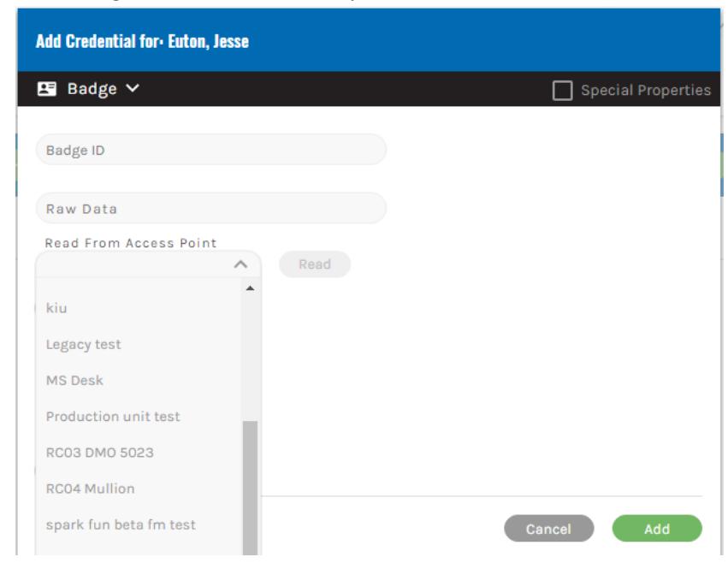Click the up chevron in access point combo

coord(240,264)
